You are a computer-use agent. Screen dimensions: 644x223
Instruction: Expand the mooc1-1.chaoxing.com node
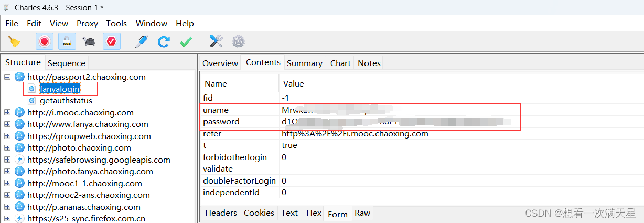pyautogui.click(x=7, y=183)
